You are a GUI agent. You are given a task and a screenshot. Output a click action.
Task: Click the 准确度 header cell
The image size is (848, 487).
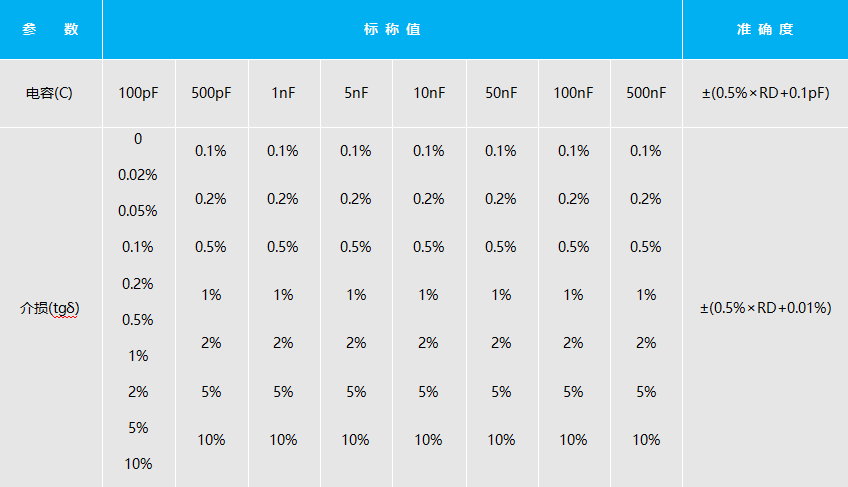click(x=765, y=29)
